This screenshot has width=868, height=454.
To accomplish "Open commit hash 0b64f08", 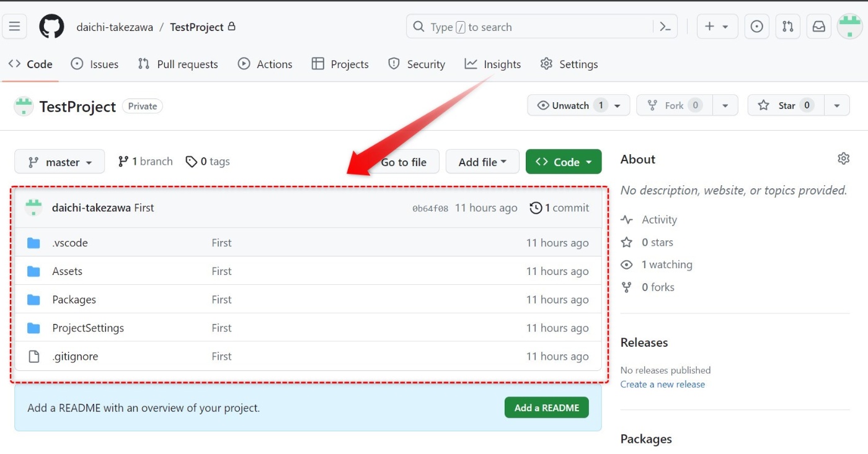I will pyautogui.click(x=430, y=208).
